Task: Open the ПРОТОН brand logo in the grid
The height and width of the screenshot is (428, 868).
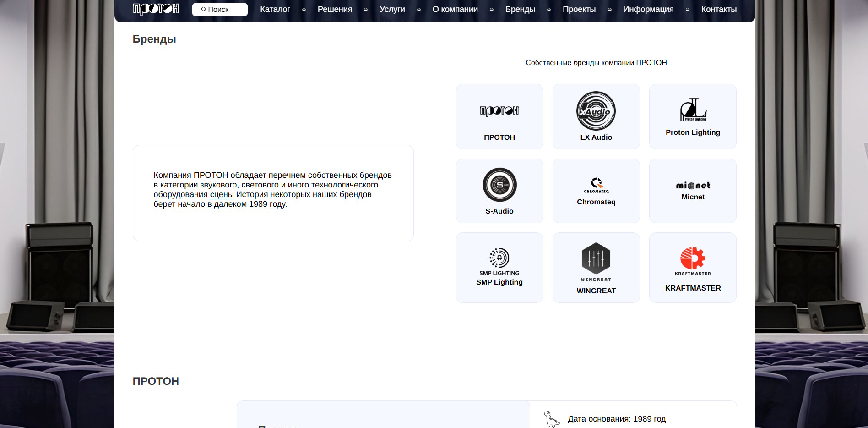Action: (x=499, y=110)
